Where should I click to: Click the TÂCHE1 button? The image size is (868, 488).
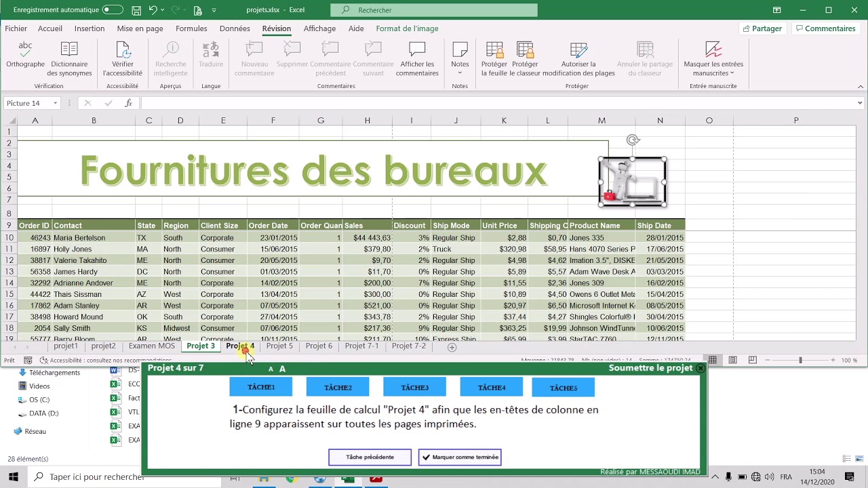(261, 387)
